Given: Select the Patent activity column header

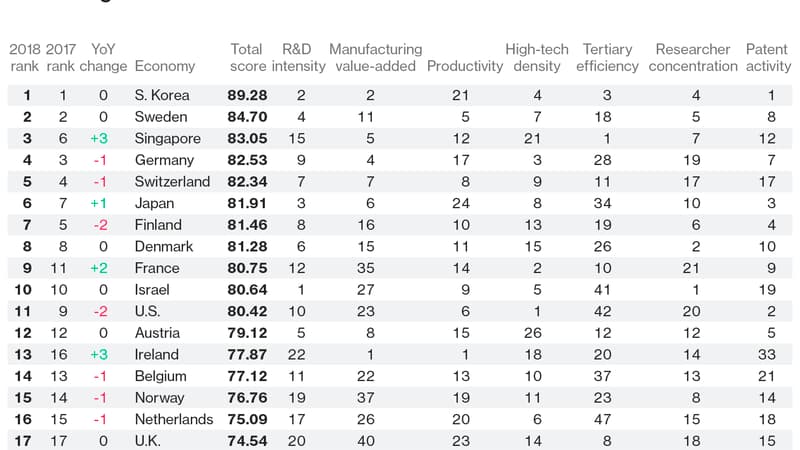Looking at the screenshot, I should (767, 58).
